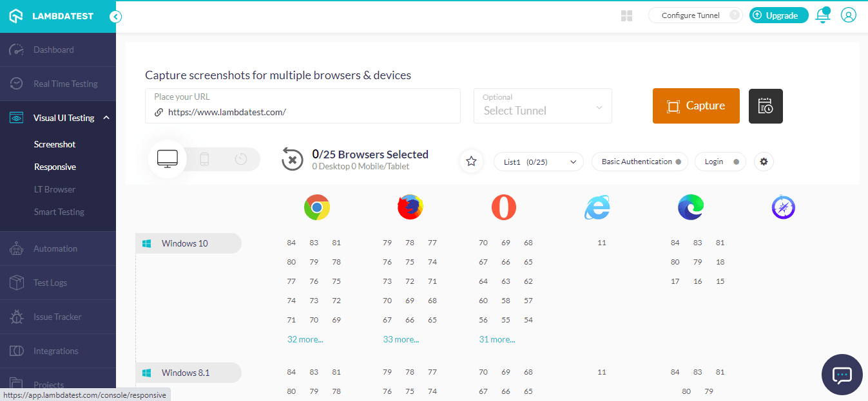The image size is (868, 401).
Task: Open screenshot settings gear icon
Action: point(764,162)
